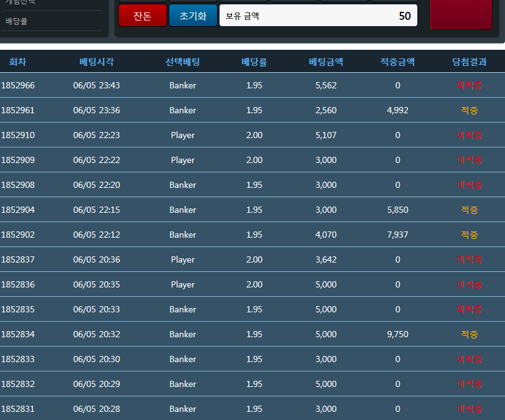Click 미적중 result in row 1852966
The height and width of the screenshot is (420, 505).
tap(470, 85)
